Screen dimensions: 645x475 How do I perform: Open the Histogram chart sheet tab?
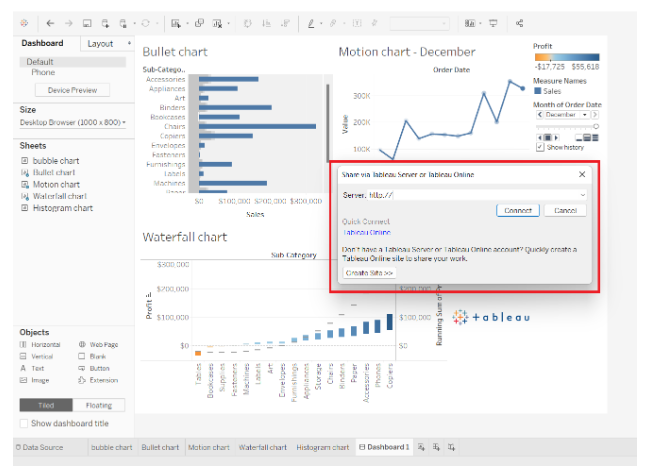click(x=322, y=447)
